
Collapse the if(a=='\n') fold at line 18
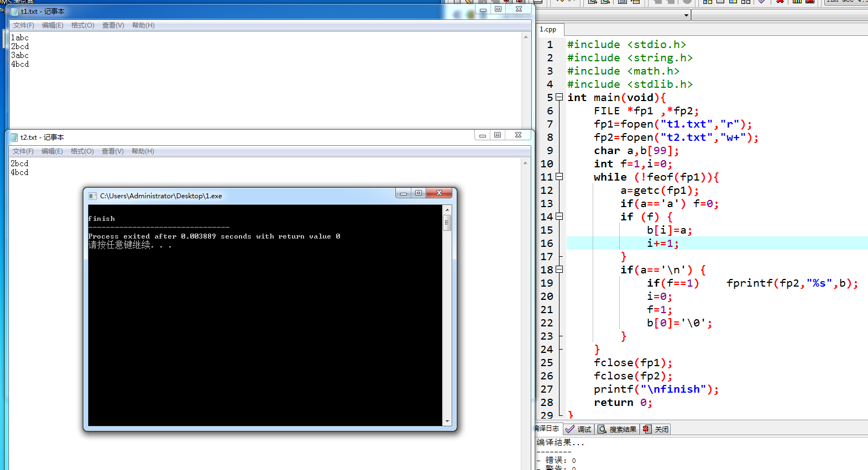tap(560, 270)
